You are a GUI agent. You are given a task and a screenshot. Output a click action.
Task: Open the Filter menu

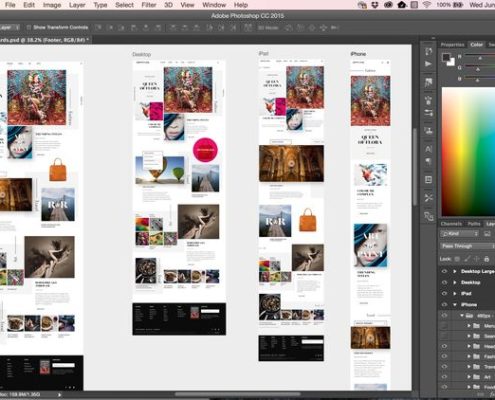[149, 5]
